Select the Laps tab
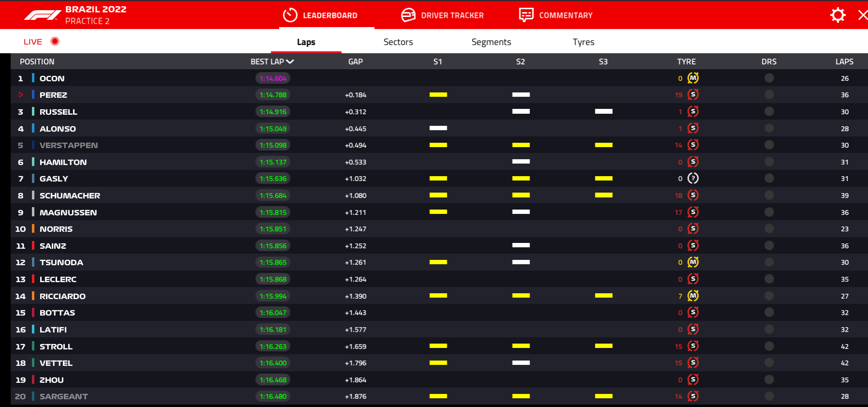 306,42
